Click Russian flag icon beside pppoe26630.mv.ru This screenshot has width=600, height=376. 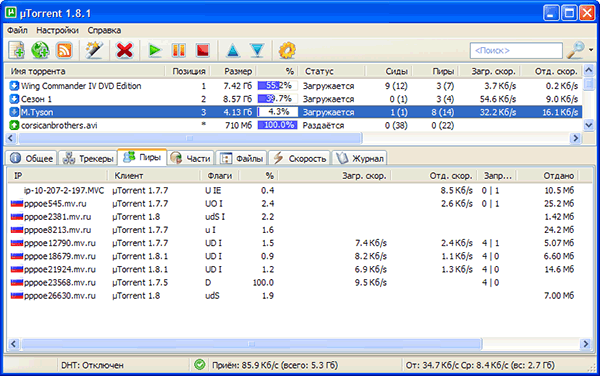(16, 296)
